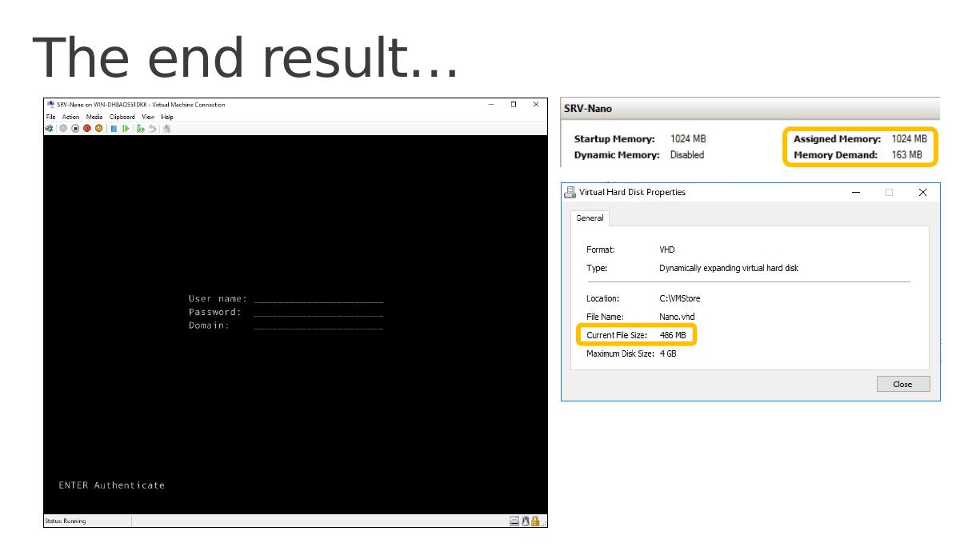Click the Virtual Machine Connection title bar icon
Image resolution: width=980 pixels, height=551 pixels.
[50, 104]
